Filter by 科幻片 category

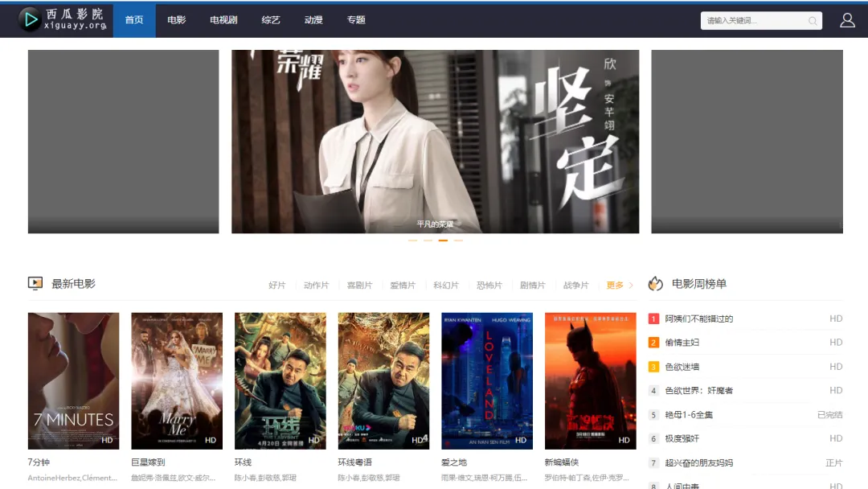point(445,286)
